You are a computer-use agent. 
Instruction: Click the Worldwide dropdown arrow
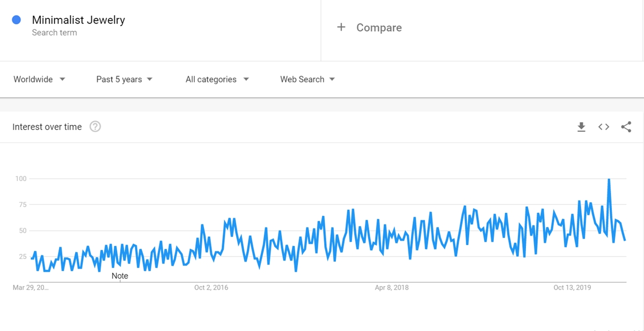(62, 80)
